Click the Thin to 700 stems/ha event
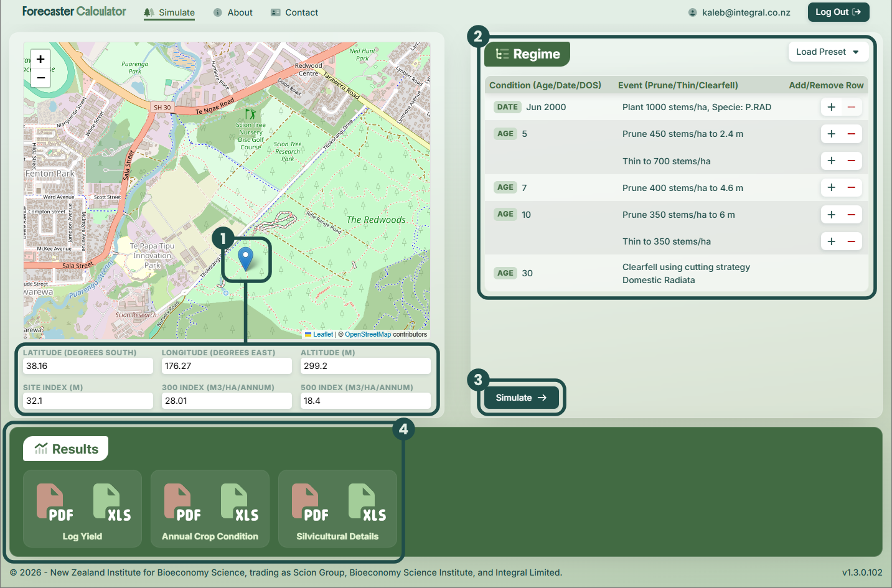The image size is (892, 588). tap(666, 161)
